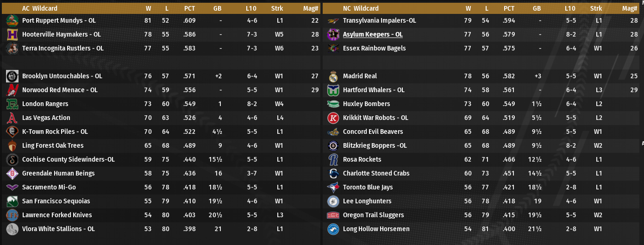Click the Krikkit War Robots logo
The image size is (644, 245).
tap(333, 118)
